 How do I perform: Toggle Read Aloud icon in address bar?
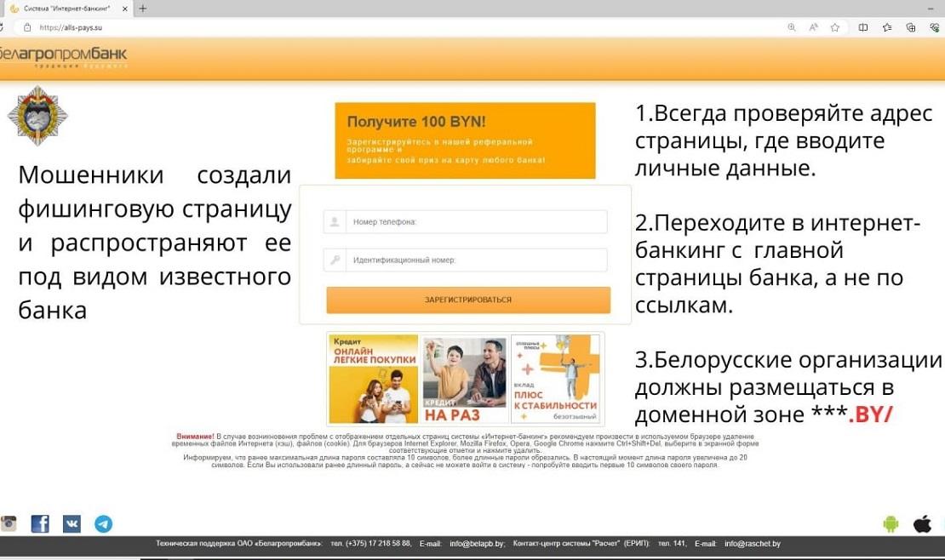[813, 27]
